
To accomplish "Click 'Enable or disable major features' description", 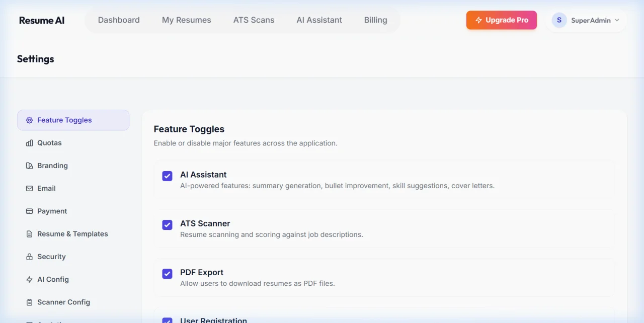I will (x=246, y=143).
